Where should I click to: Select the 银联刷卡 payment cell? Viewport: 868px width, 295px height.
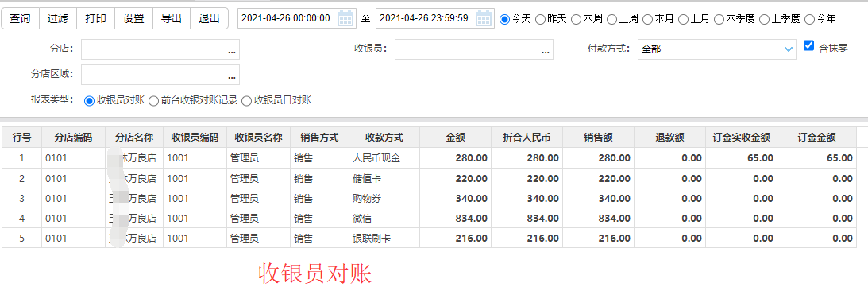[x=384, y=239]
